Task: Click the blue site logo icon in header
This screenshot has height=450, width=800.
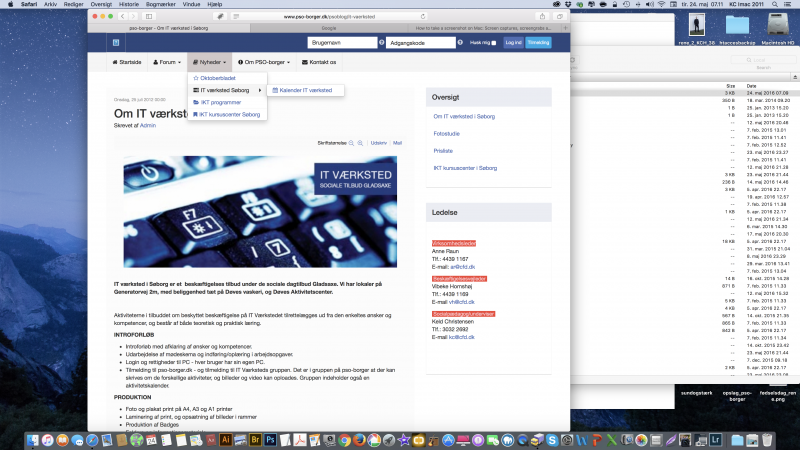Action: point(116,43)
